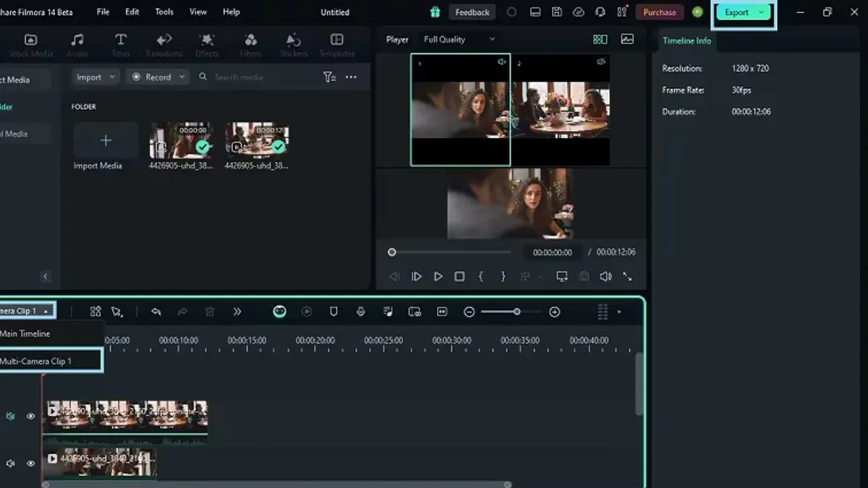The image size is (868, 488).
Task: Open the timeline track size dropdown arrow
Action: click(x=619, y=312)
